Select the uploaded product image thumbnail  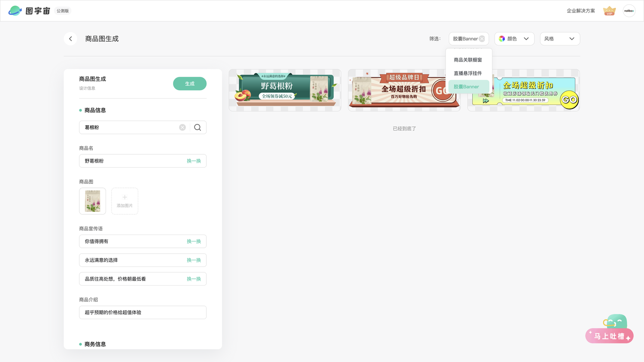tap(92, 201)
